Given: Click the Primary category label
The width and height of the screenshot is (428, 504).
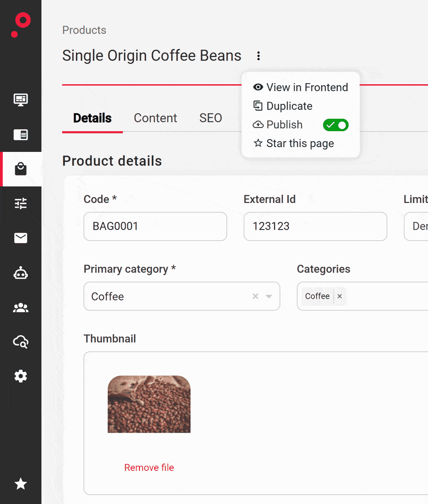Looking at the screenshot, I should [x=129, y=269].
